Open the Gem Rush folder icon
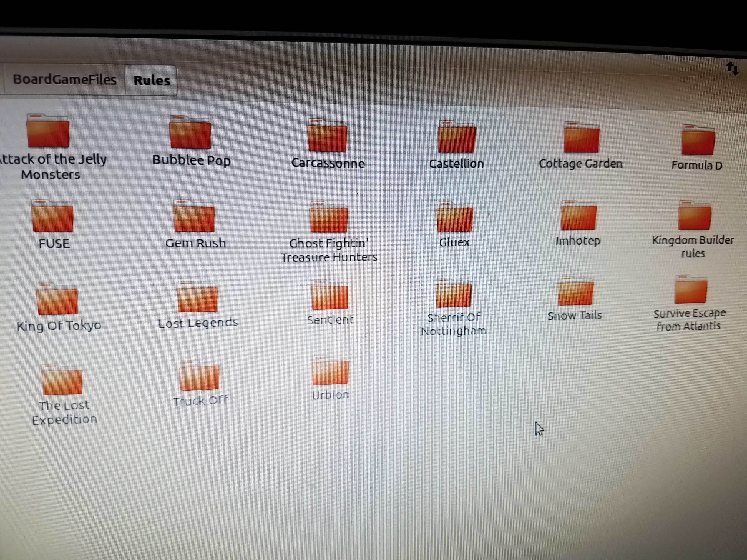The width and height of the screenshot is (747, 560). (x=193, y=216)
